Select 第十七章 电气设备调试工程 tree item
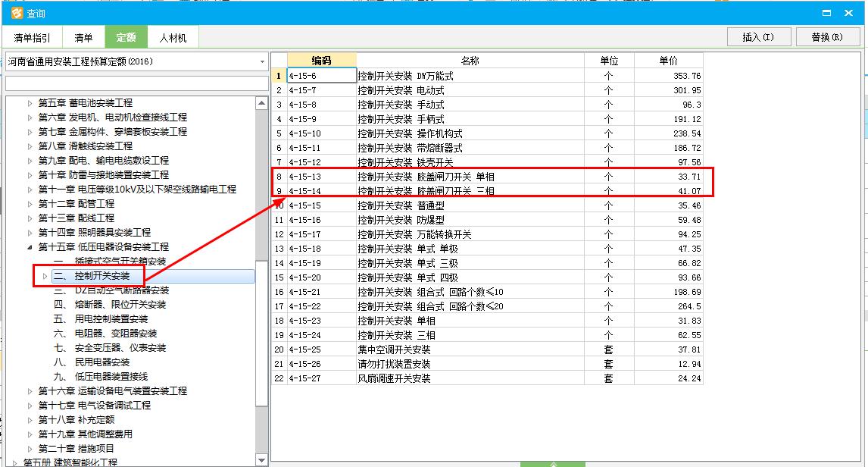Image resolution: width=868 pixels, height=467 pixels. (95, 406)
